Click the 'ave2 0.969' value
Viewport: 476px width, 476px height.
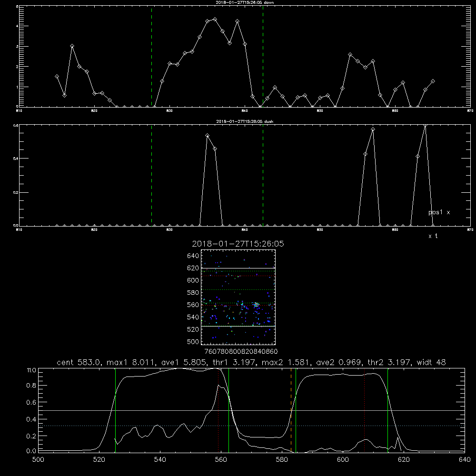339,362
